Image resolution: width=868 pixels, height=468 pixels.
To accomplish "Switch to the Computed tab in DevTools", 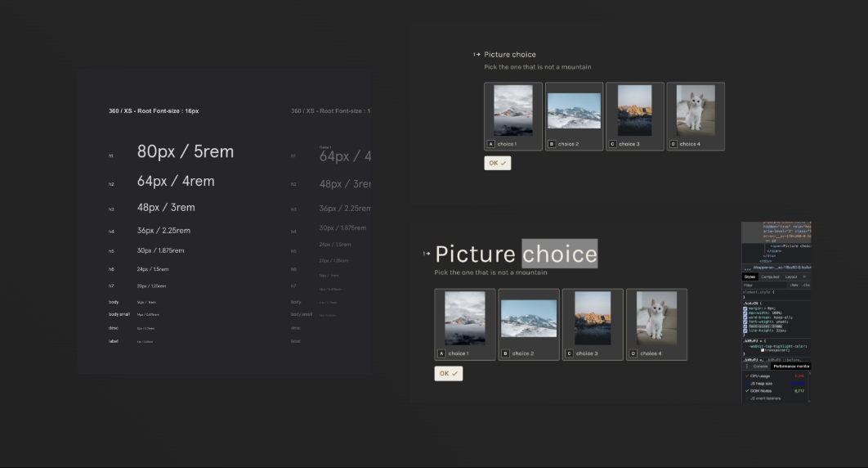I will (770, 277).
